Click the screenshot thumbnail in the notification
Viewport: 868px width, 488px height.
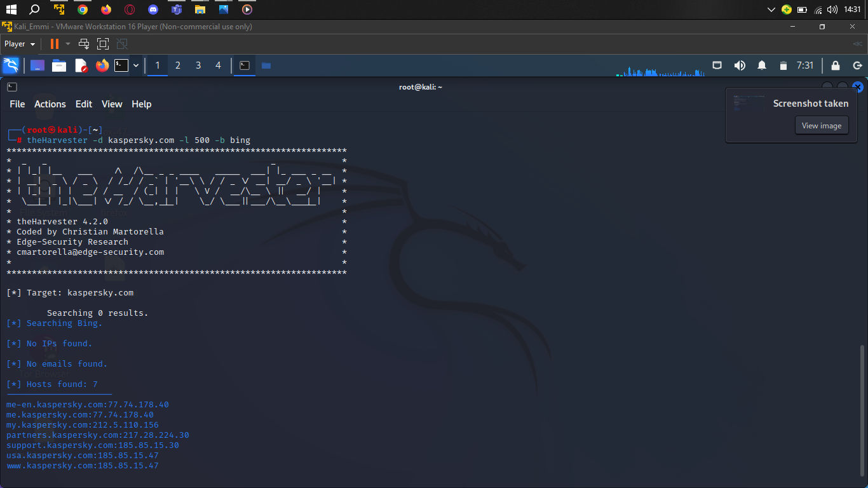[x=750, y=104]
